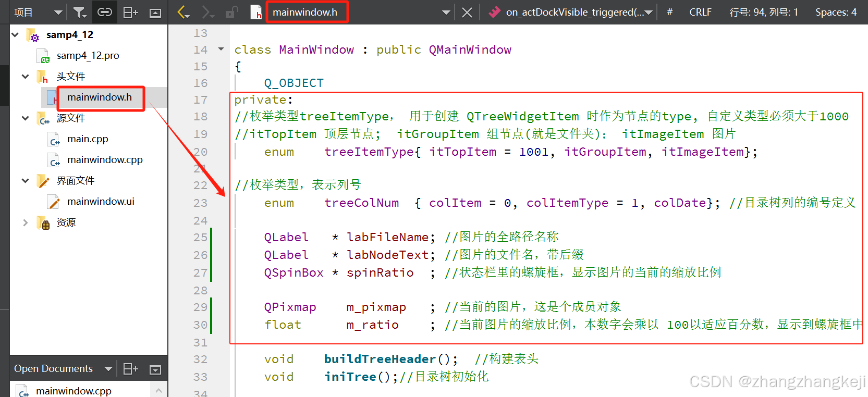
Task: Click the line and column indicator 行号: 94
Action: pyautogui.click(x=764, y=12)
